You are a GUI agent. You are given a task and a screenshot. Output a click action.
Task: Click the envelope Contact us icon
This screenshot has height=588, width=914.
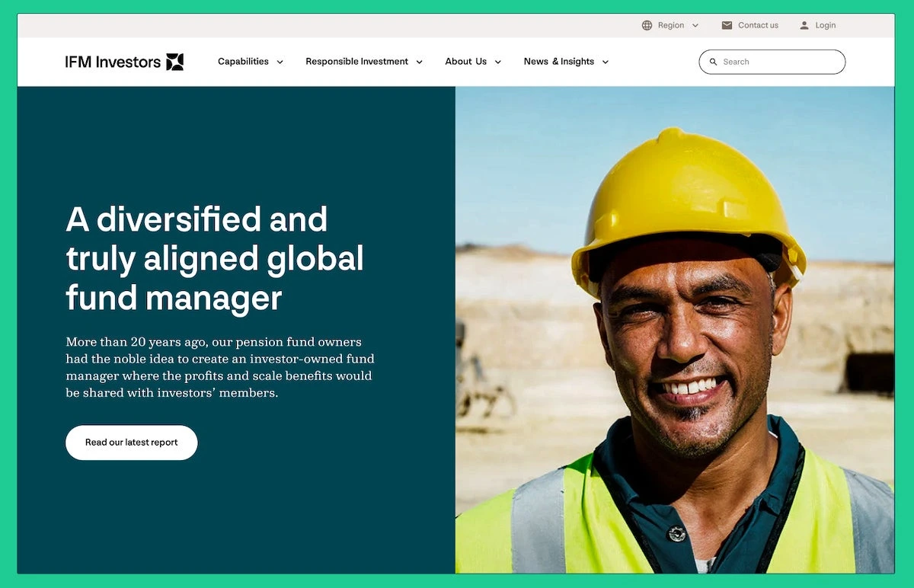(727, 25)
